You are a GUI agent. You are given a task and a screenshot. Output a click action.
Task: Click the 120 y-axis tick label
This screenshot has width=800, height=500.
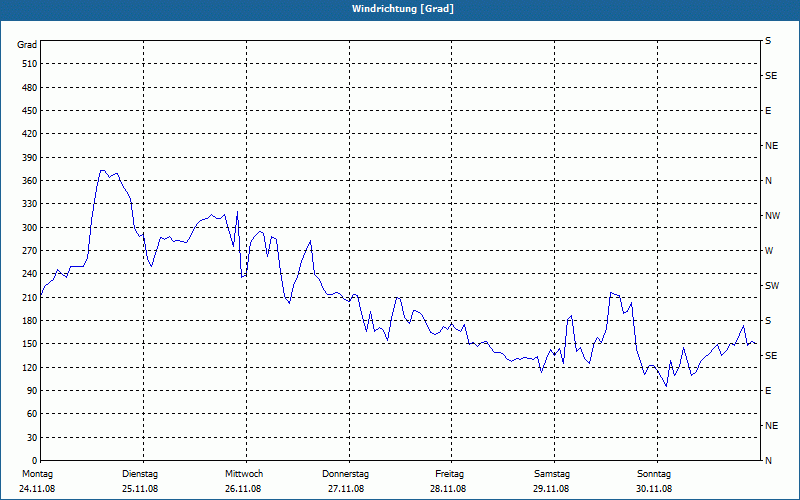pyautogui.click(x=30, y=367)
